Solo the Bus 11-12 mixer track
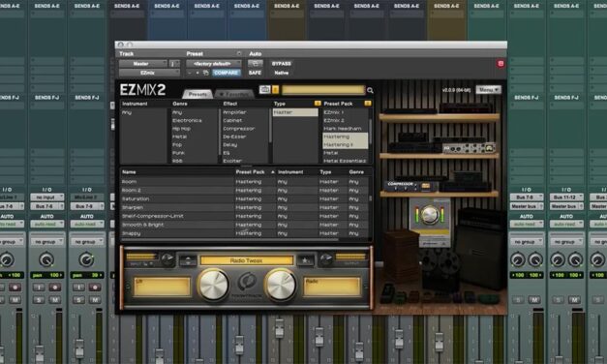 pos(558,300)
